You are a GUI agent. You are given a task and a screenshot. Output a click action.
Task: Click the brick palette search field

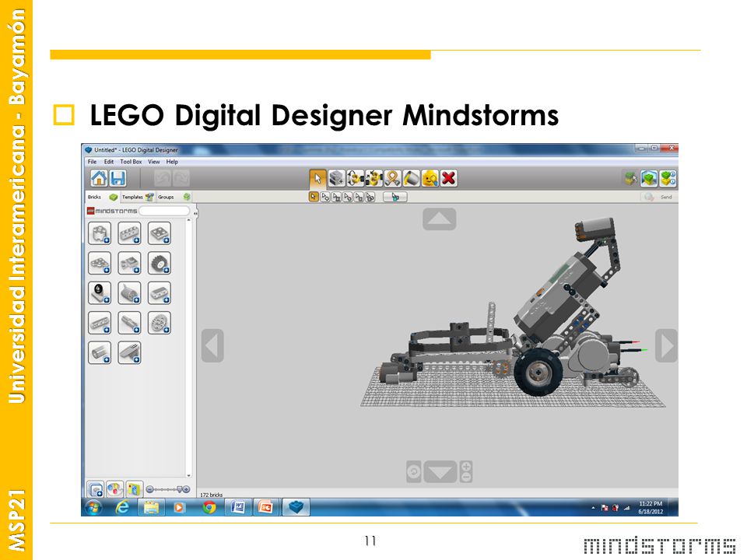pyautogui.click(x=164, y=211)
